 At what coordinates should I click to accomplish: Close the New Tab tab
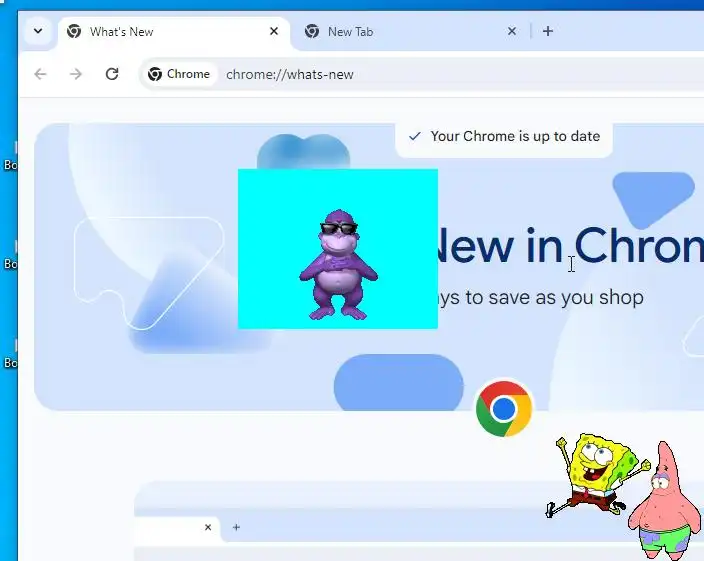click(512, 31)
